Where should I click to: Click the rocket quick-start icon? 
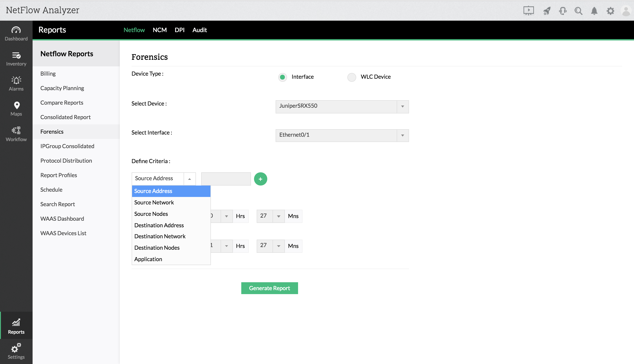(x=546, y=11)
